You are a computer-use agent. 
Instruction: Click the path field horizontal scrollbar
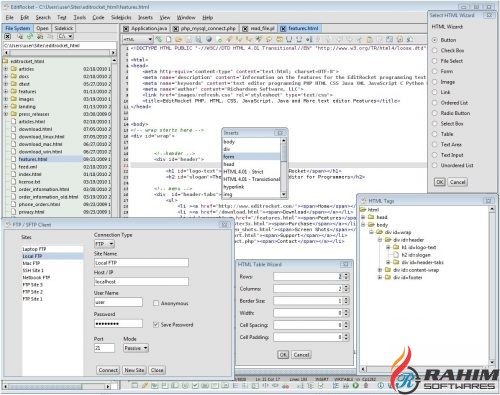pos(60,53)
